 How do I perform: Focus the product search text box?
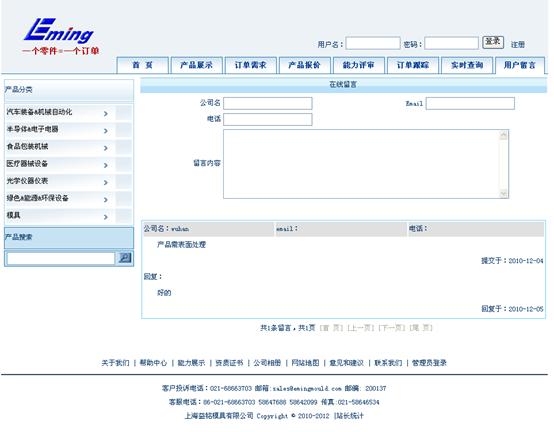point(61,259)
